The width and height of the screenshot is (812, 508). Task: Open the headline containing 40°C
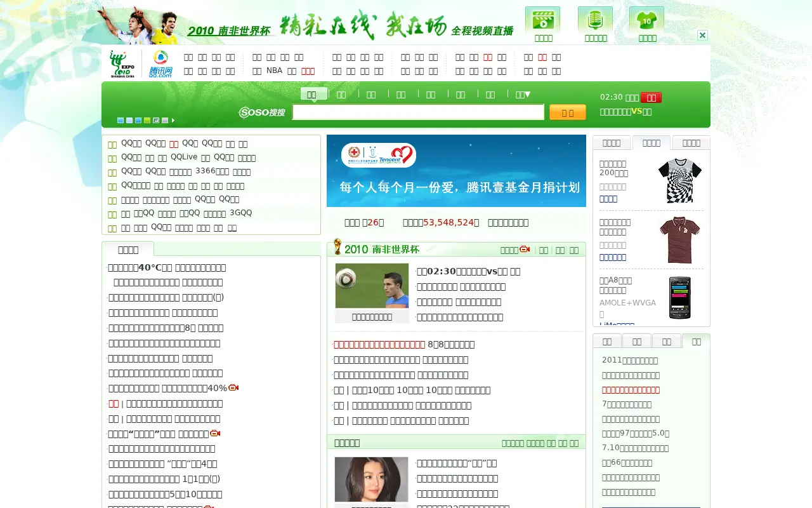point(167,267)
